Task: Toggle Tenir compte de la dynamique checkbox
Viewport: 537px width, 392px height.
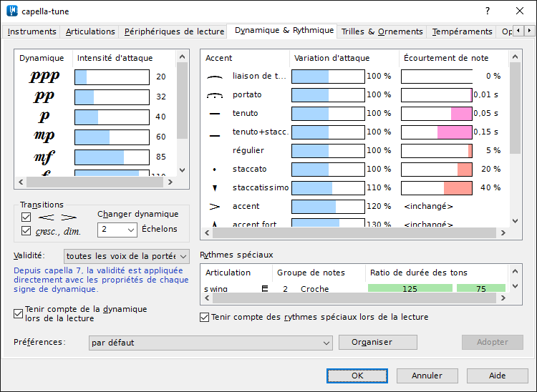Action: (x=18, y=313)
